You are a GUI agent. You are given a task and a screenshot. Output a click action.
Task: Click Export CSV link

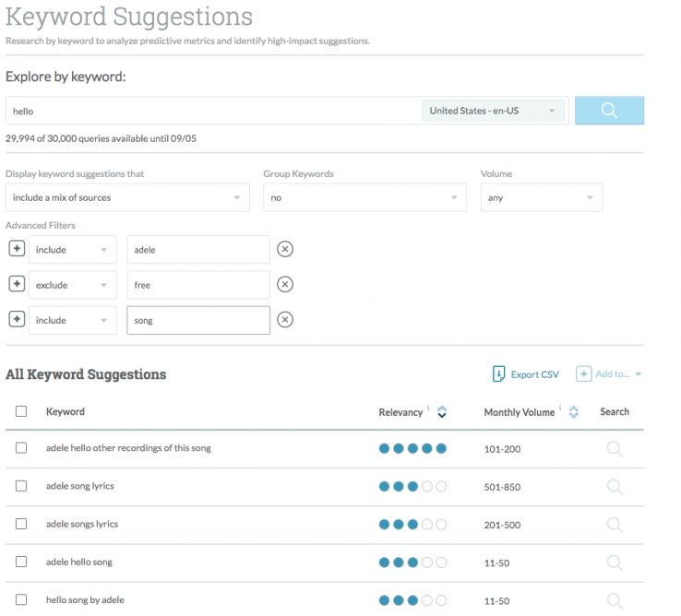pos(526,374)
